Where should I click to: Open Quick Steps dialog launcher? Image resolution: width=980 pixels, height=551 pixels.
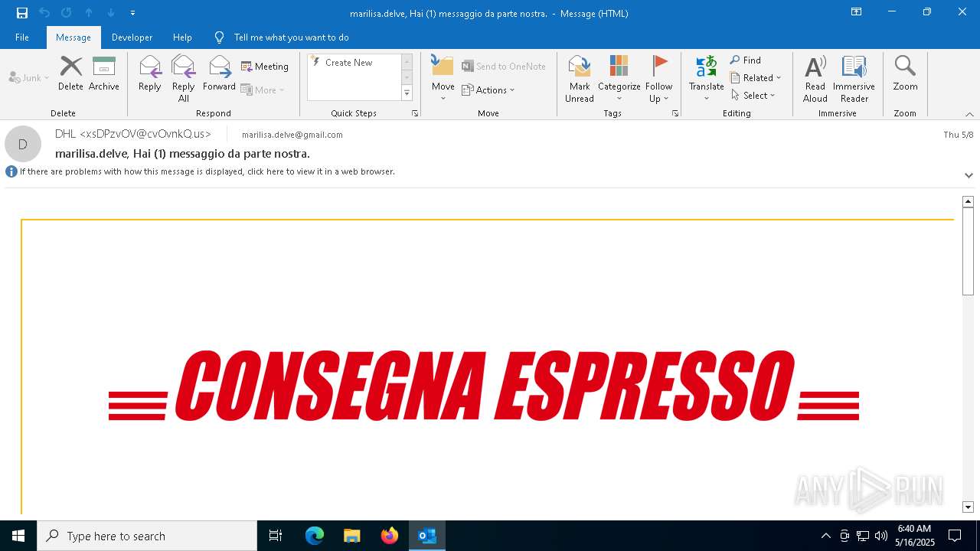tap(415, 113)
